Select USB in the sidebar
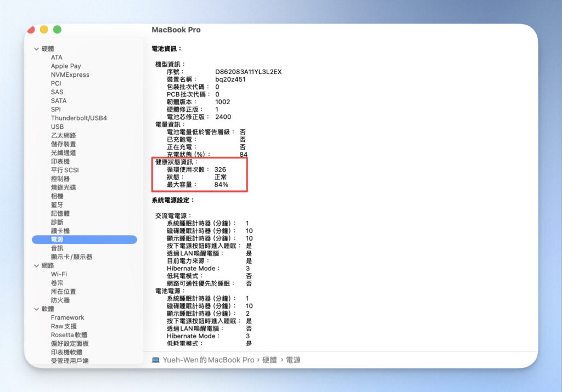Viewport: 562px width, 392px height. (x=57, y=127)
